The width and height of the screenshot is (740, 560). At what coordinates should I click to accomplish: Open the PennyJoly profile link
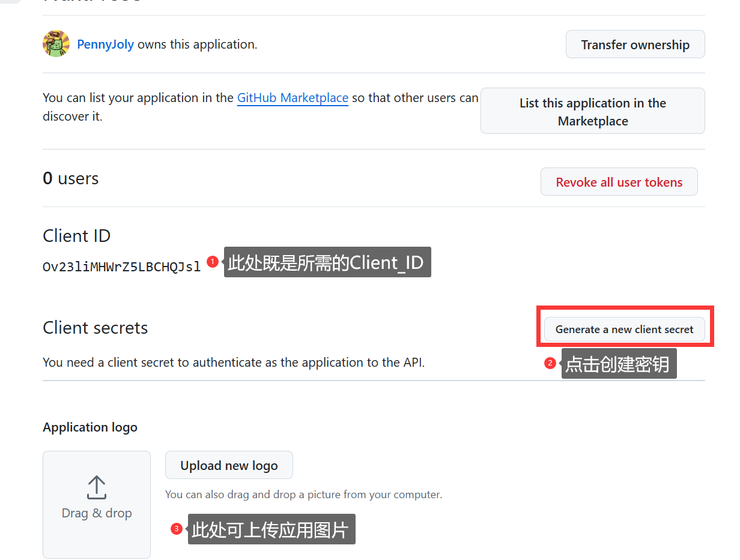click(105, 44)
